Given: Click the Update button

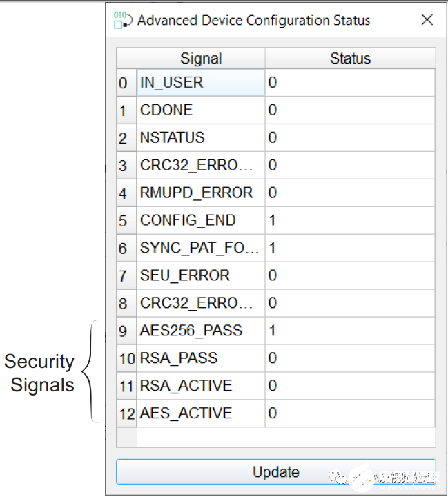Looking at the screenshot, I should 275,472.
